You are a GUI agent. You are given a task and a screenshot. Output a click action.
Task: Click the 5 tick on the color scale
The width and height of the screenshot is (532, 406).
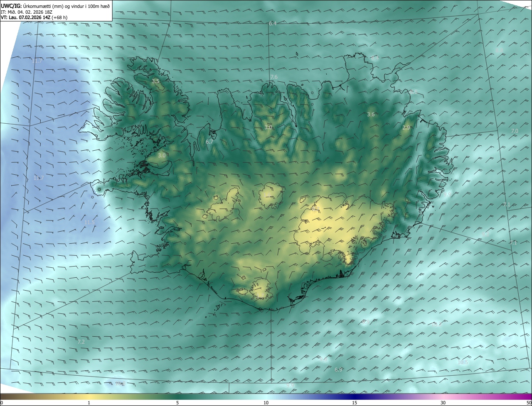click(x=177, y=403)
